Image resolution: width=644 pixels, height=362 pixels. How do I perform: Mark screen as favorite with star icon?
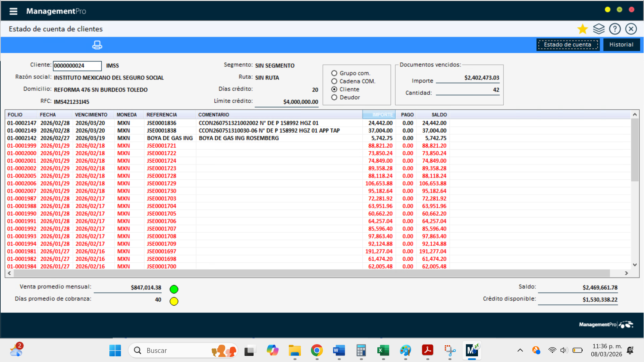(582, 29)
